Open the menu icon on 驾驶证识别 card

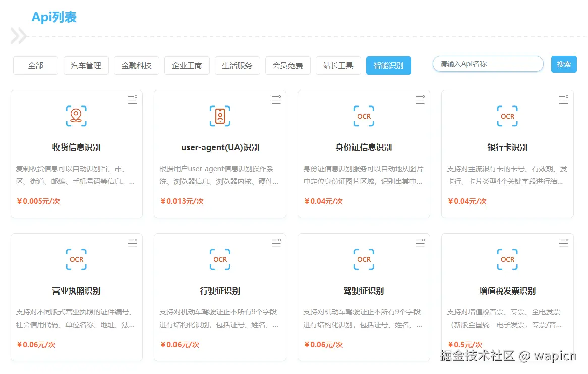click(x=420, y=243)
